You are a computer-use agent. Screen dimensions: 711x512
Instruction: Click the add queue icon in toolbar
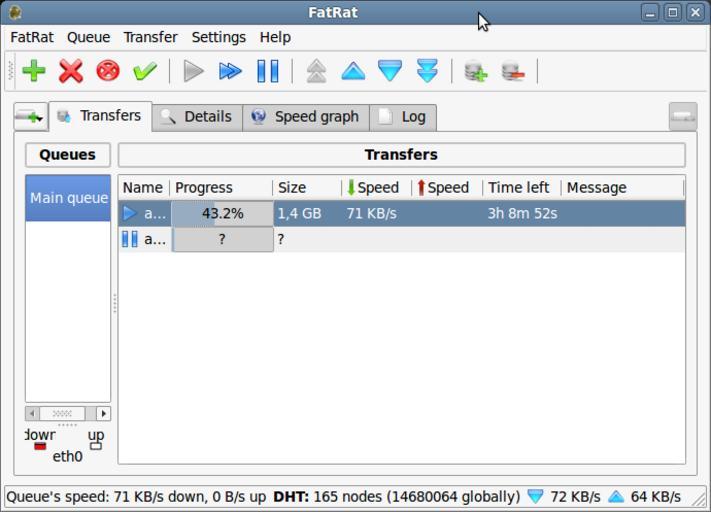[x=476, y=71]
